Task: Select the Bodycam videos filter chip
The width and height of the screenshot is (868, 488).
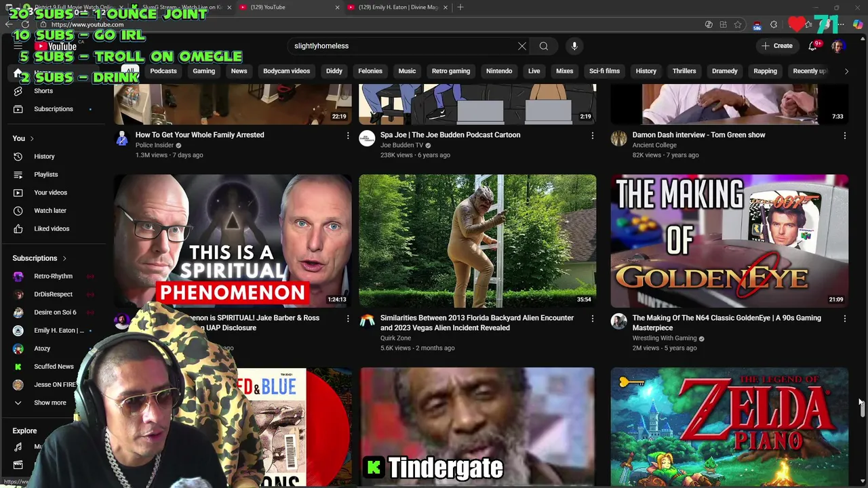Action: point(286,71)
